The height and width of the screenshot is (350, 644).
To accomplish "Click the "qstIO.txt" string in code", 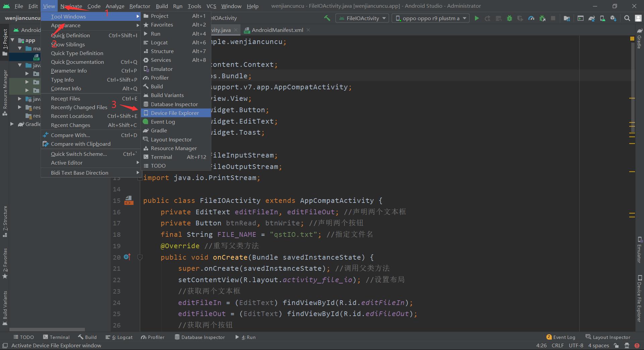I will pos(293,234).
